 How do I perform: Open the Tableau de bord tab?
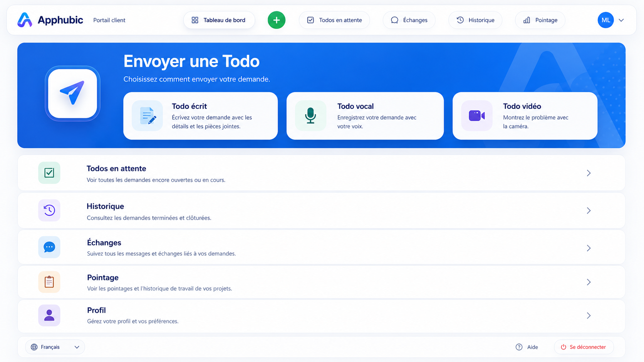pos(219,20)
